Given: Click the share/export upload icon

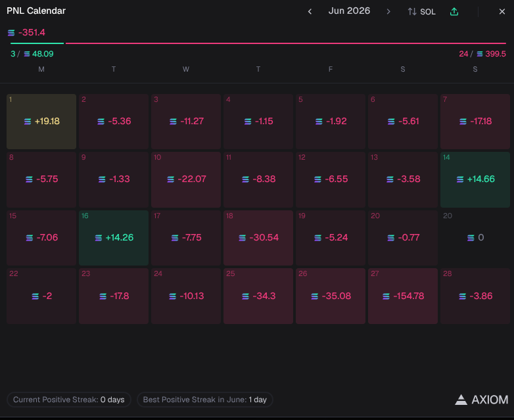Looking at the screenshot, I should click(454, 11).
